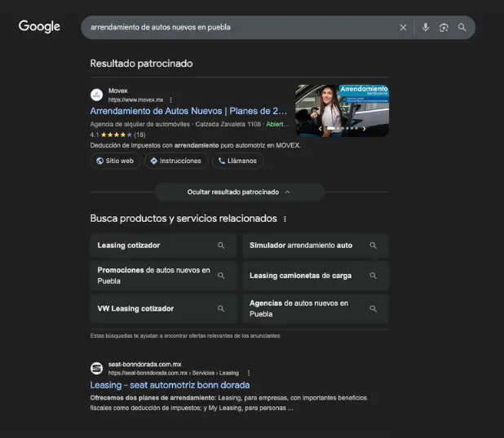Click magnifier icon in VW Leasing chip
This screenshot has width=504, height=438.
[x=221, y=309]
